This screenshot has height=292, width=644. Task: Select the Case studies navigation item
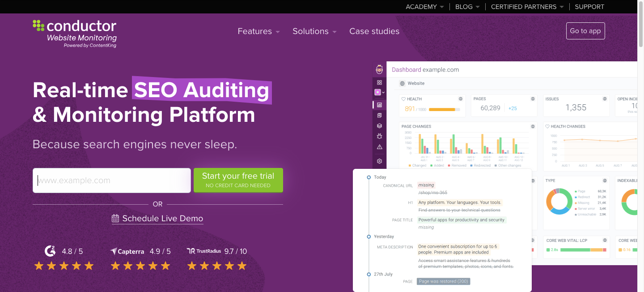(x=374, y=31)
